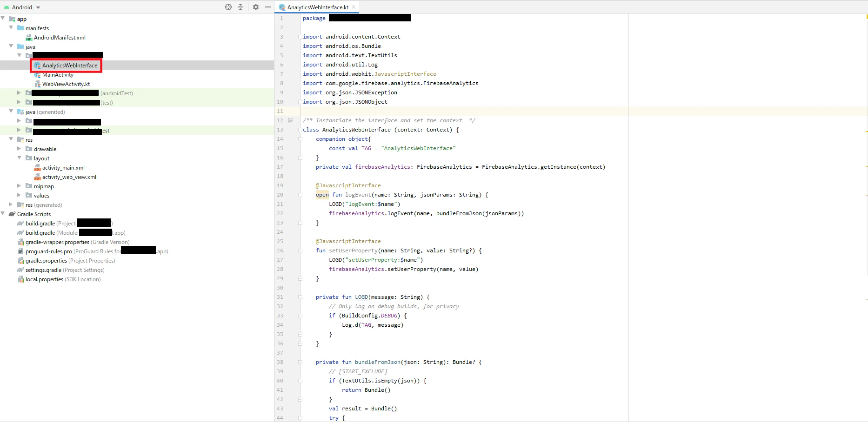Screen dimensions: 868x422
Task: Fold the imports block at line 3
Action: pyautogui.click(x=300, y=37)
